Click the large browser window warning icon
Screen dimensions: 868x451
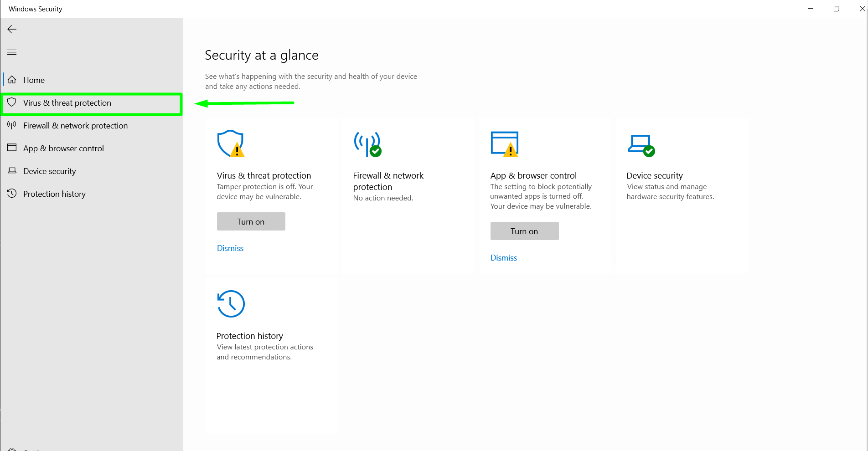coord(505,144)
